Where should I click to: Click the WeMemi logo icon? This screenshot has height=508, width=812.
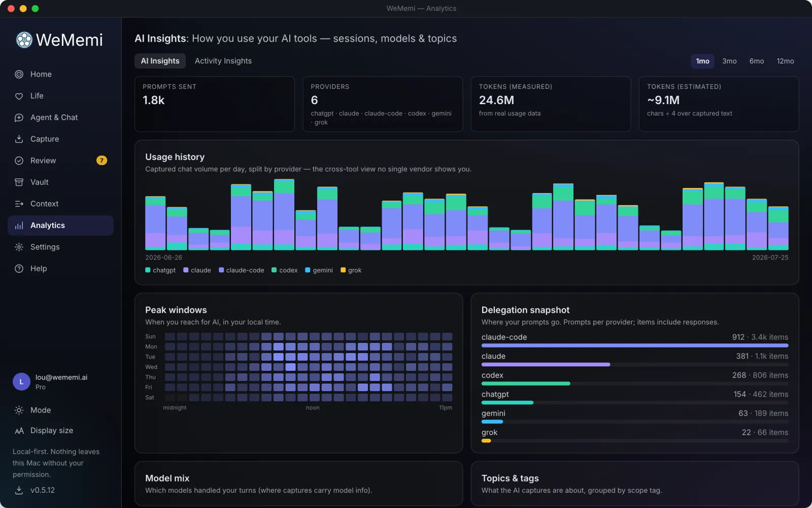[x=24, y=40]
